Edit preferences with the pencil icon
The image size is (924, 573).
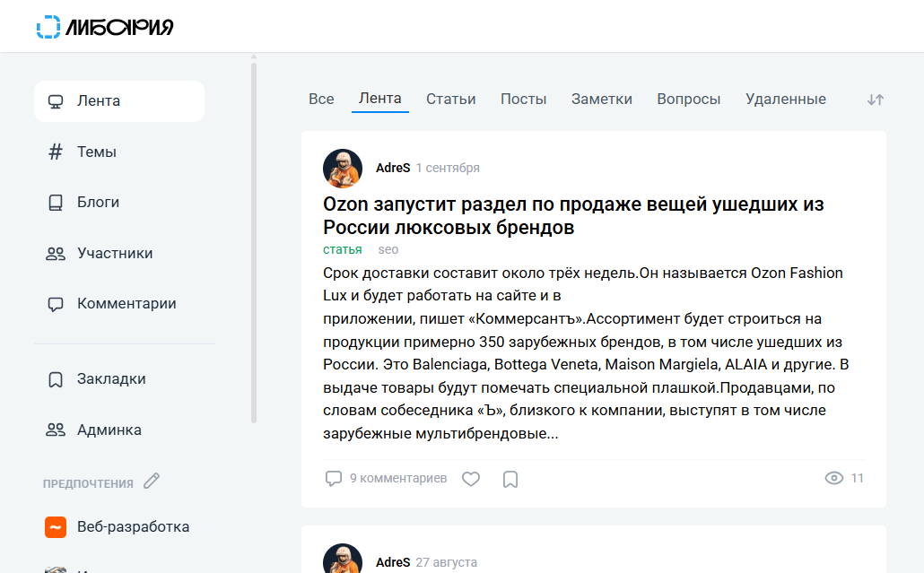pyautogui.click(x=152, y=482)
